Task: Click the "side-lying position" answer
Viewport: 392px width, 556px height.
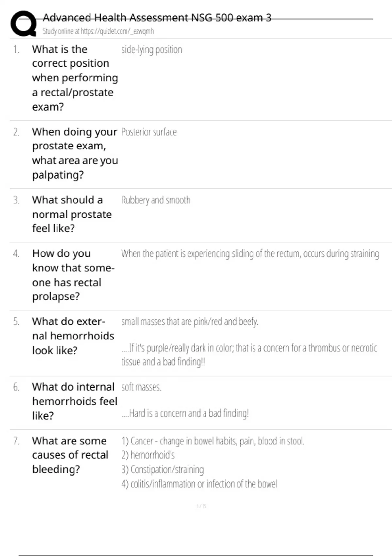Action: click(x=152, y=50)
